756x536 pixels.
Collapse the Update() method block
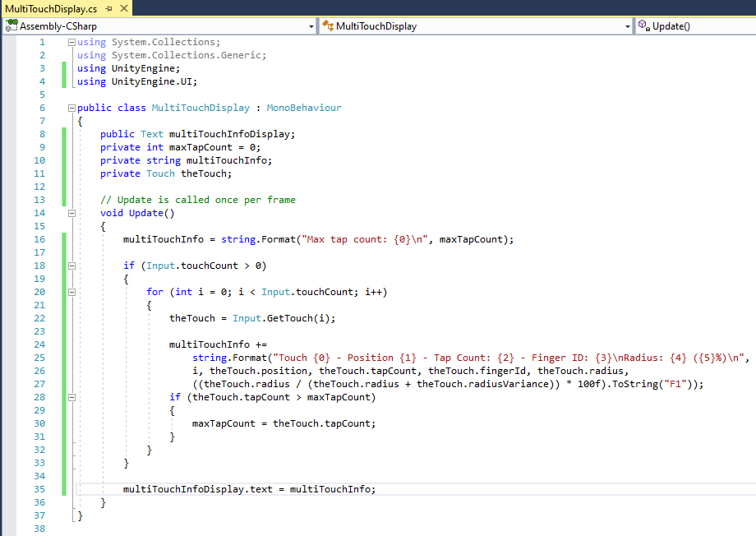point(72,213)
